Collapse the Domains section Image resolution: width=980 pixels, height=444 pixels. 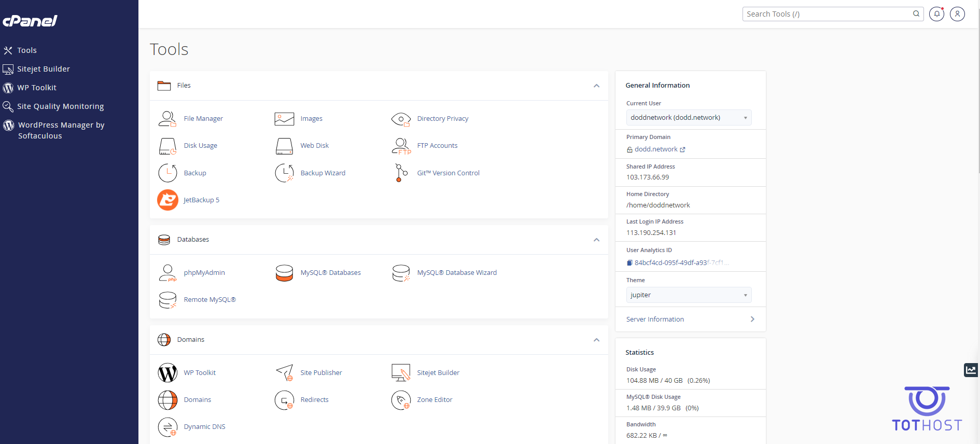click(596, 340)
